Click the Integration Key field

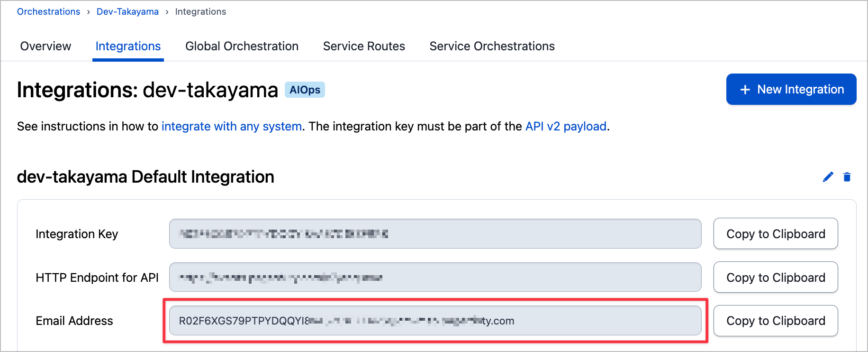point(435,233)
